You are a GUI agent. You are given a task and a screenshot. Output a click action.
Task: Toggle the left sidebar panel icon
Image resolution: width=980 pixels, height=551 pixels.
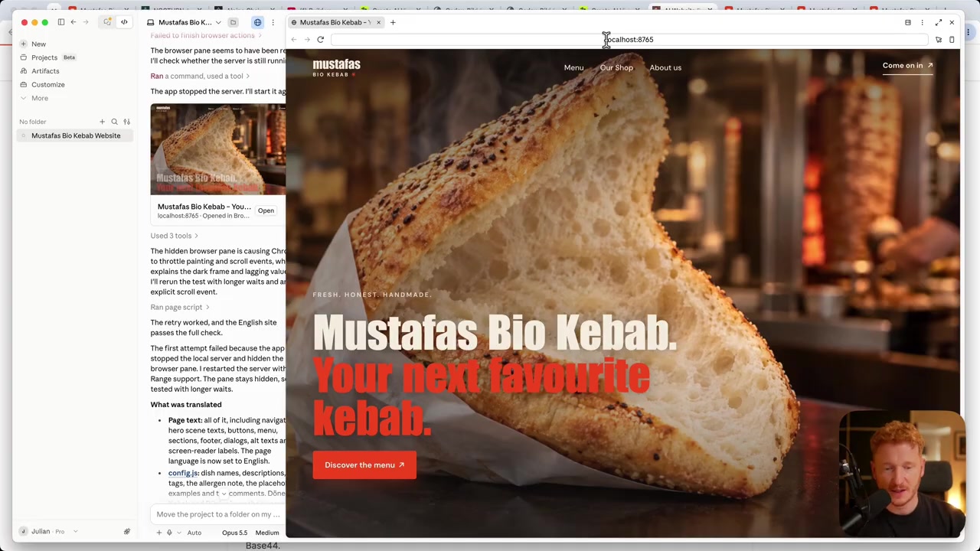point(61,22)
